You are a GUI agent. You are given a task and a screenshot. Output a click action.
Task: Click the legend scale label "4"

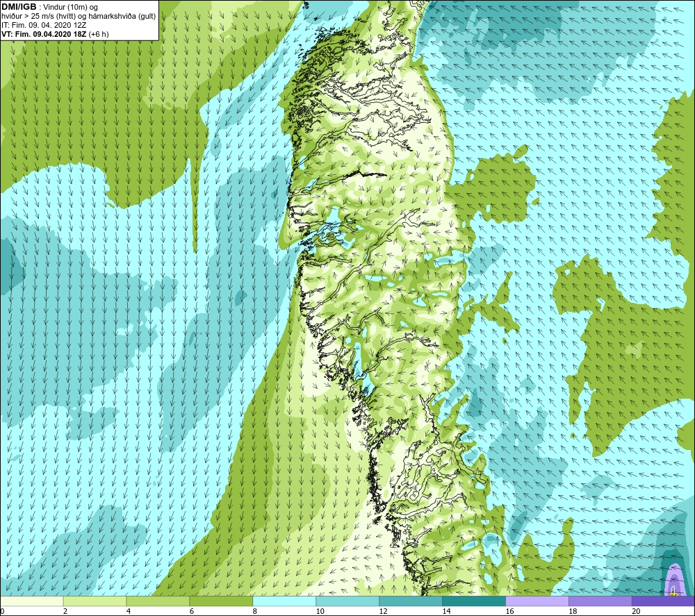click(129, 611)
